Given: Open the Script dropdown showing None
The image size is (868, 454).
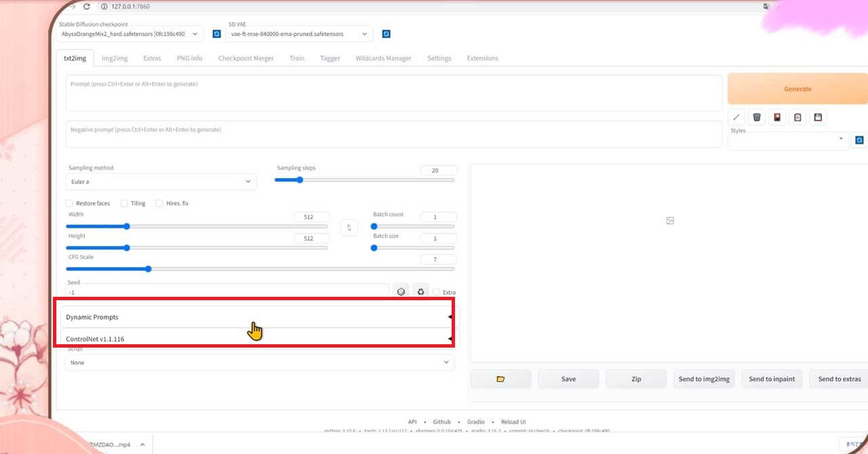Looking at the screenshot, I should (260, 363).
